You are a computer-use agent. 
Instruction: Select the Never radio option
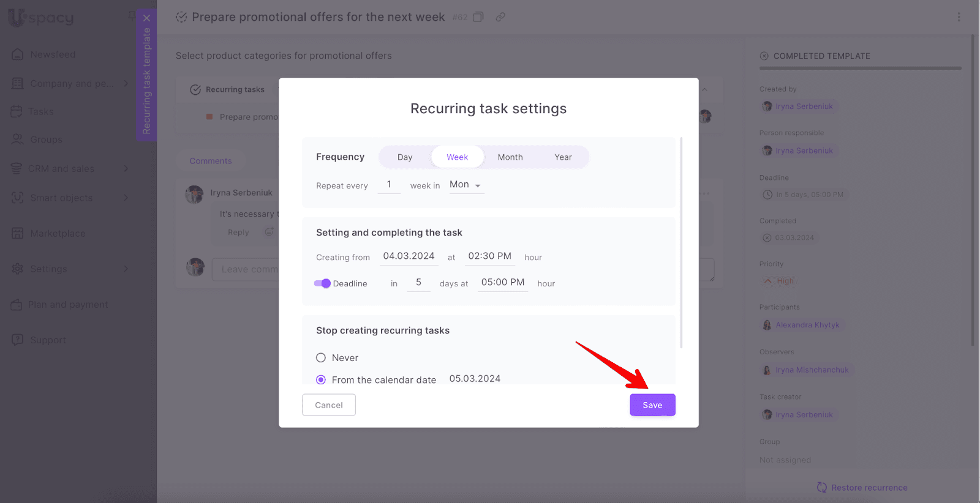pos(321,358)
